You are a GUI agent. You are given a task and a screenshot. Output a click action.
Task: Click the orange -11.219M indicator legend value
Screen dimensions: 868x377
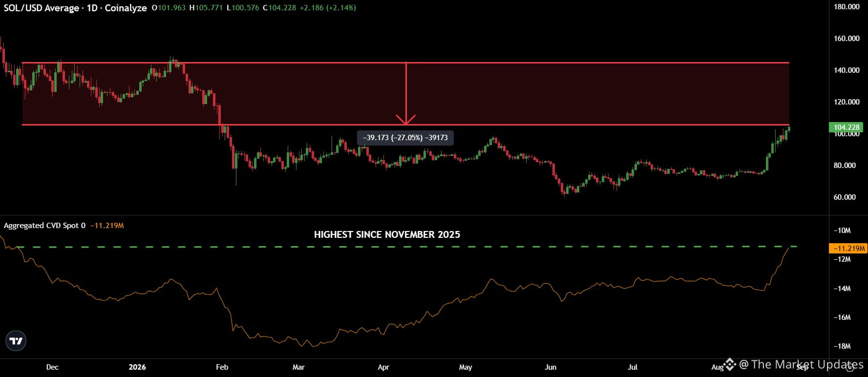point(107,226)
